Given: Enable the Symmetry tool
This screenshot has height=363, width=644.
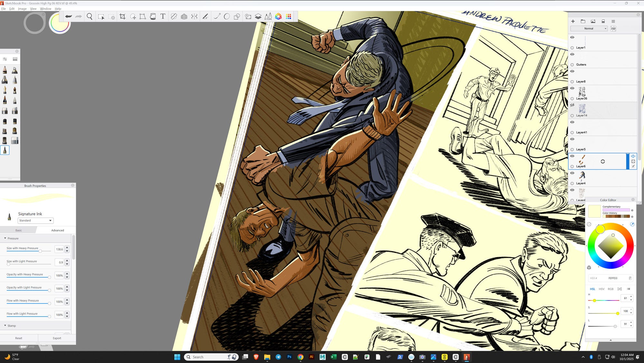Looking at the screenshot, I should pyautogui.click(x=194, y=16).
